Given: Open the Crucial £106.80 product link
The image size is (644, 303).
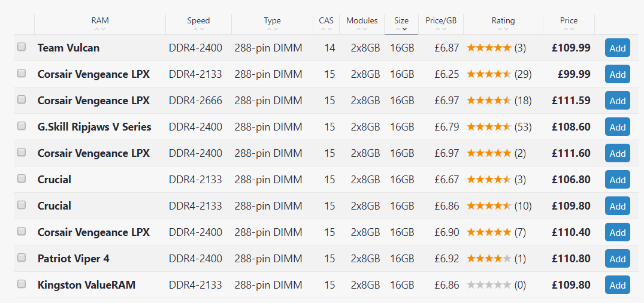Looking at the screenshot, I should click(x=54, y=180).
